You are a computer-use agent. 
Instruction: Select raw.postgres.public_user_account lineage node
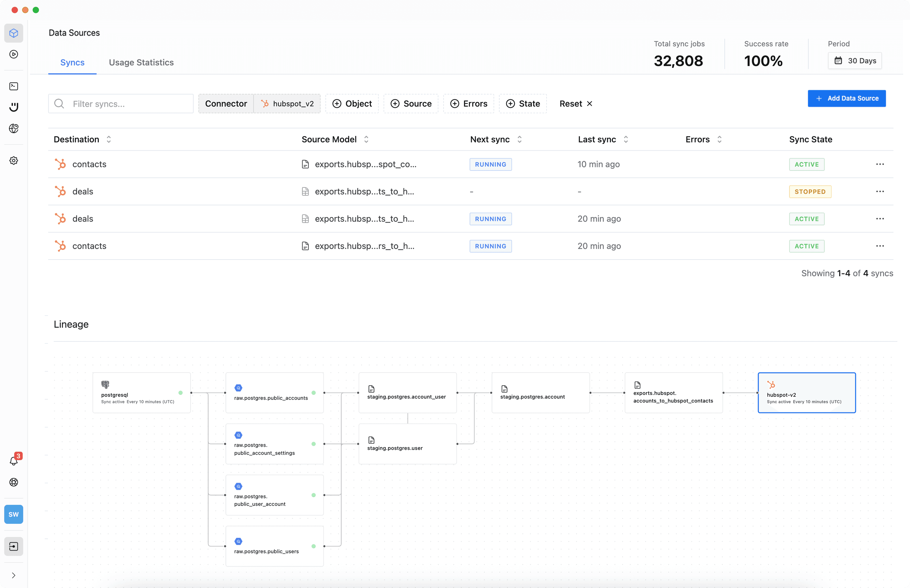tap(275, 495)
